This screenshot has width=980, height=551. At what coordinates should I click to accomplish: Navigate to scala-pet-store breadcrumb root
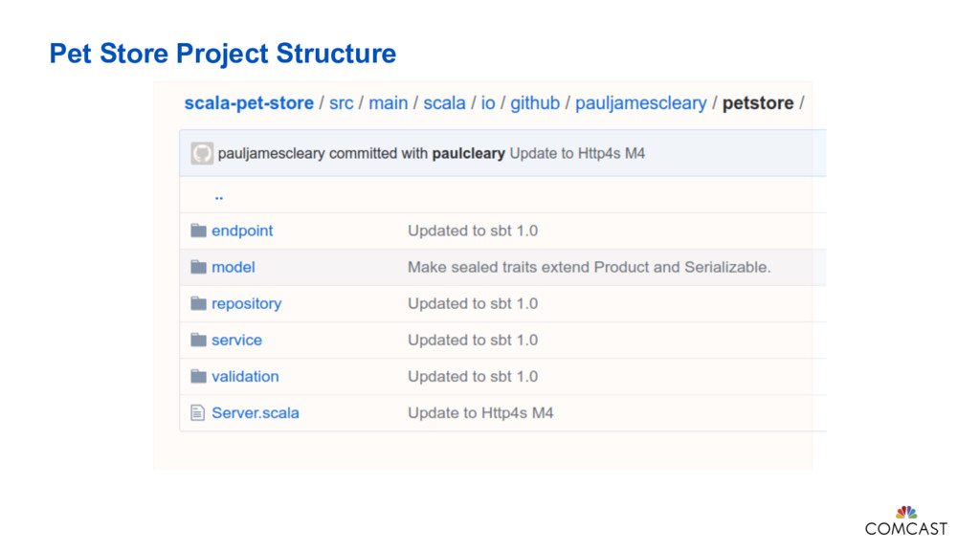click(249, 103)
